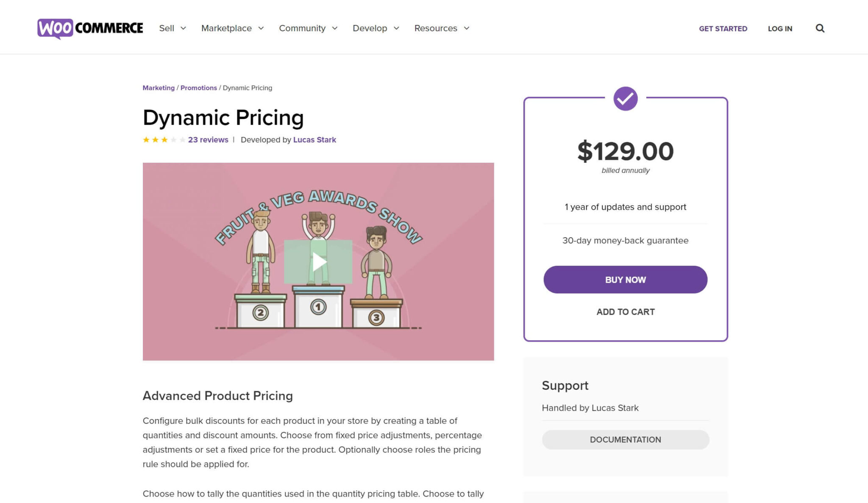This screenshot has height=503, width=868.
Task: Select the LOG IN menu item
Action: 779,28
